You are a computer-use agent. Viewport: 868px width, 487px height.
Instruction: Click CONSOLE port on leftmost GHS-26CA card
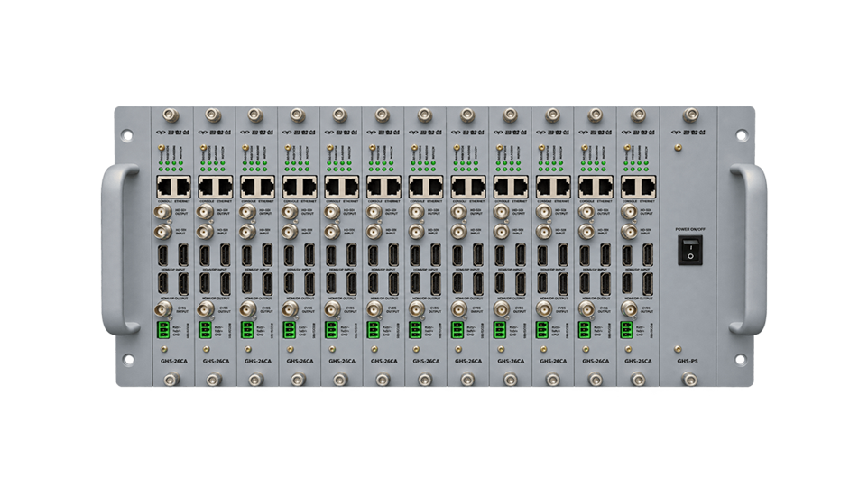point(165,187)
